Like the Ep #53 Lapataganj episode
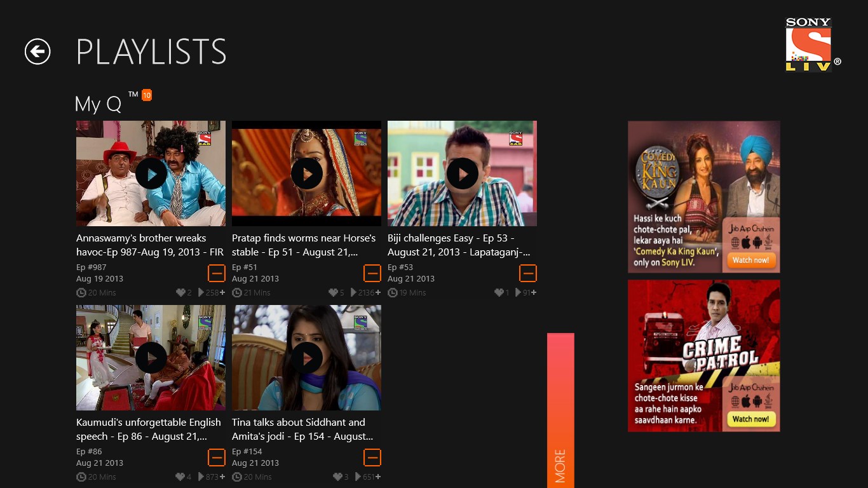This screenshot has height=488, width=868. [x=499, y=292]
